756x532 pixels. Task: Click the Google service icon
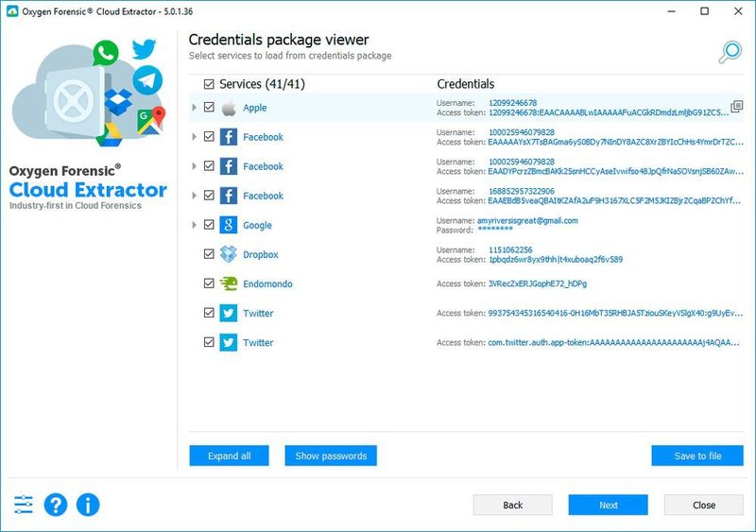[229, 225]
